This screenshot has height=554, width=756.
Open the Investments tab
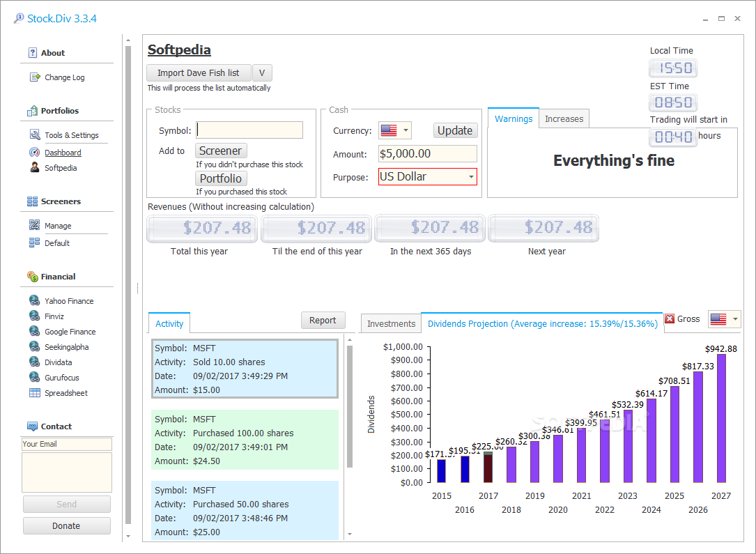click(391, 323)
